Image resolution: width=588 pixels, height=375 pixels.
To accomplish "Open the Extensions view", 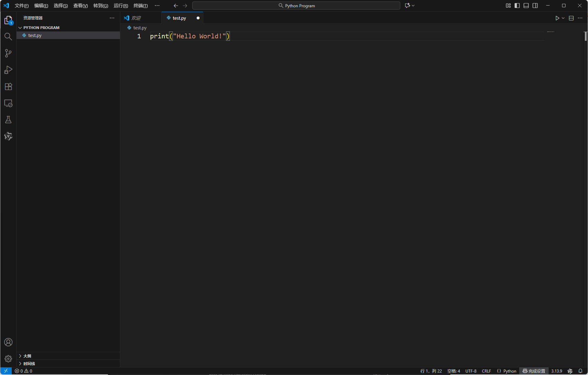I will [8, 86].
